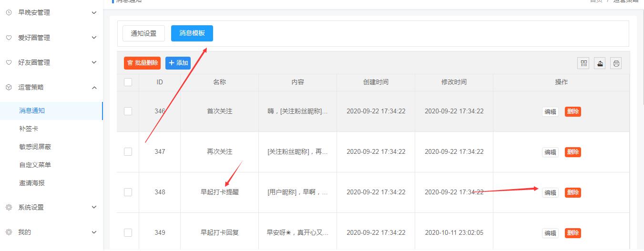Click the 操作 column header
The height and width of the screenshot is (251, 644).
[x=562, y=82]
